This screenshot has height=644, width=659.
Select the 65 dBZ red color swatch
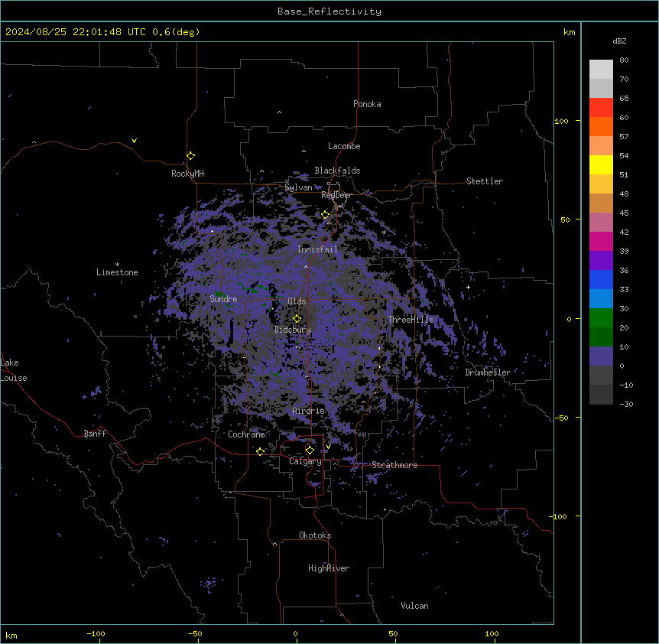pos(601,108)
